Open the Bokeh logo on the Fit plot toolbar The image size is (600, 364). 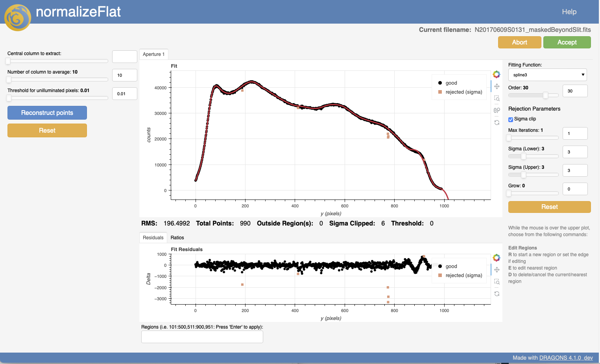497,74
